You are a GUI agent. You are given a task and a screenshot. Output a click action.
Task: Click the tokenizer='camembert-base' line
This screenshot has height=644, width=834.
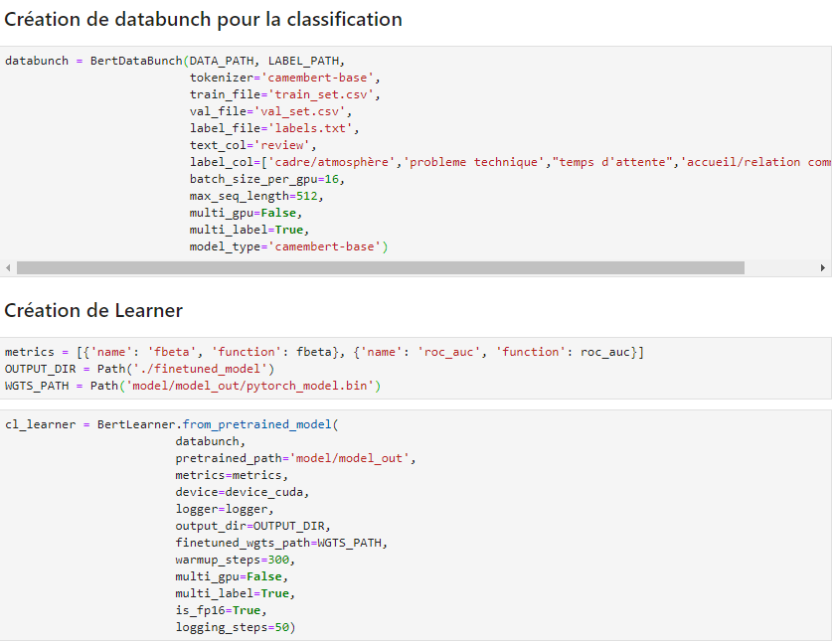click(285, 78)
